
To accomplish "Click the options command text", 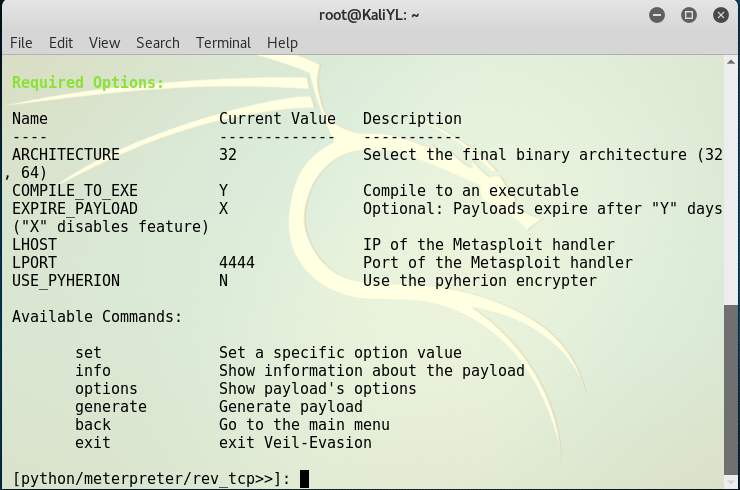I will coord(106,389).
